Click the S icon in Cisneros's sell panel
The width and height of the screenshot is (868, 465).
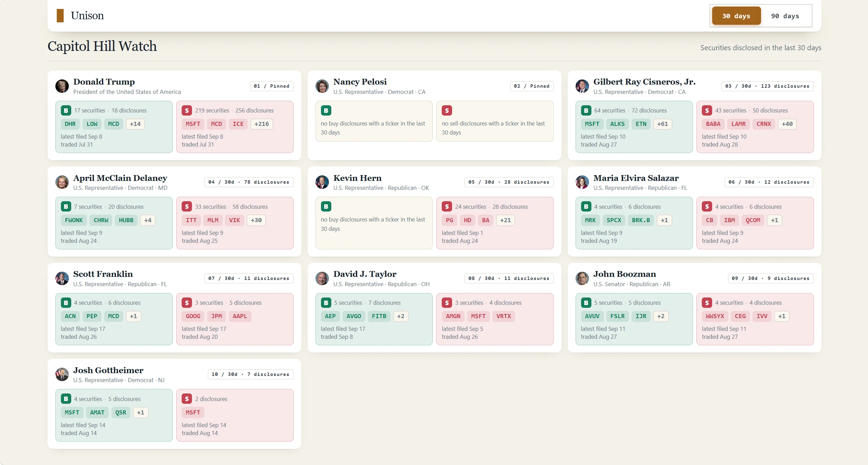pyautogui.click(x=707, y=110)
